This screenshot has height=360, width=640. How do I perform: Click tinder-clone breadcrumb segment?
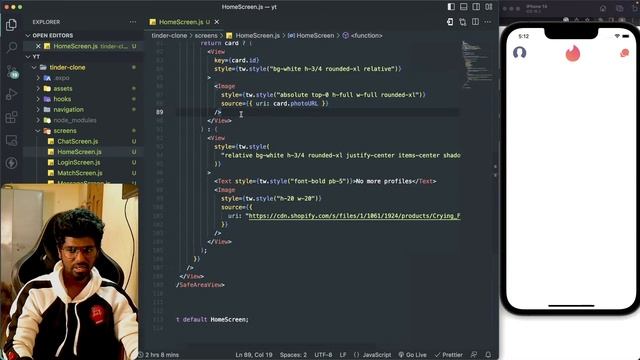169,36
